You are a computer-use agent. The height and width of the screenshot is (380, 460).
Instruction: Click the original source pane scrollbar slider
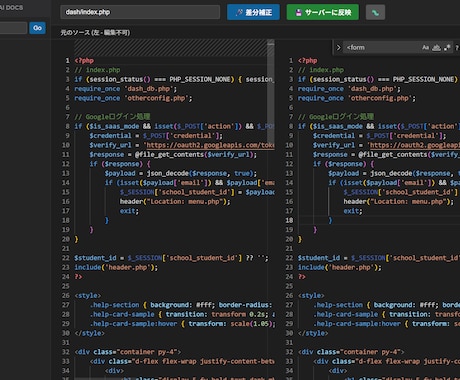click(x=271, y=93)
